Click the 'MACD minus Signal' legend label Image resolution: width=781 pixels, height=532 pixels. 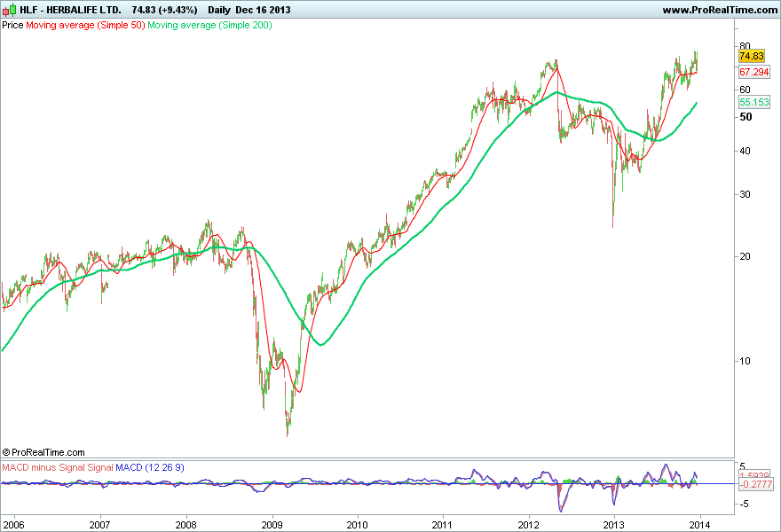pyautogui.click(x=43, y=468)
